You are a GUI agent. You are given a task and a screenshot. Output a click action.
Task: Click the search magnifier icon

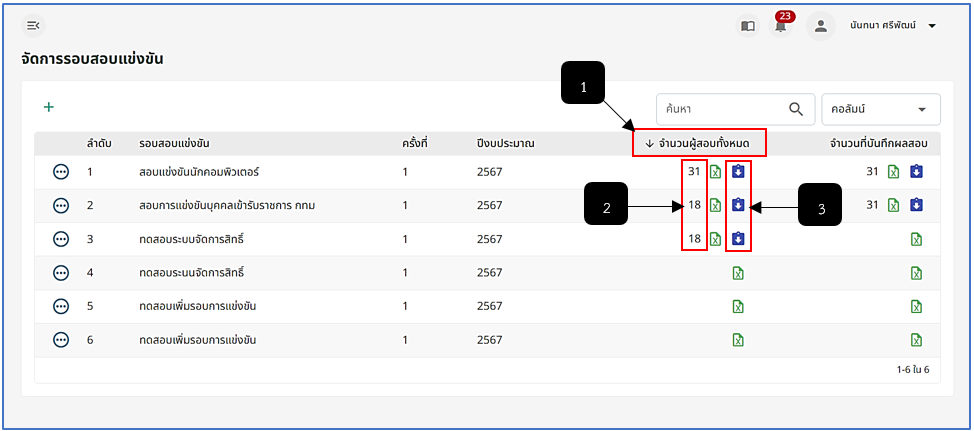pos(796,109)
